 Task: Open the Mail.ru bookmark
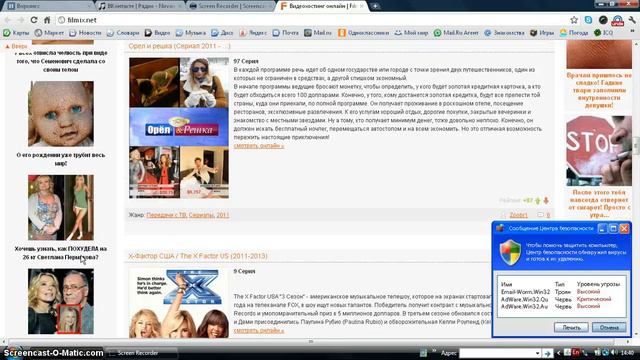click(x=318, y=33)
